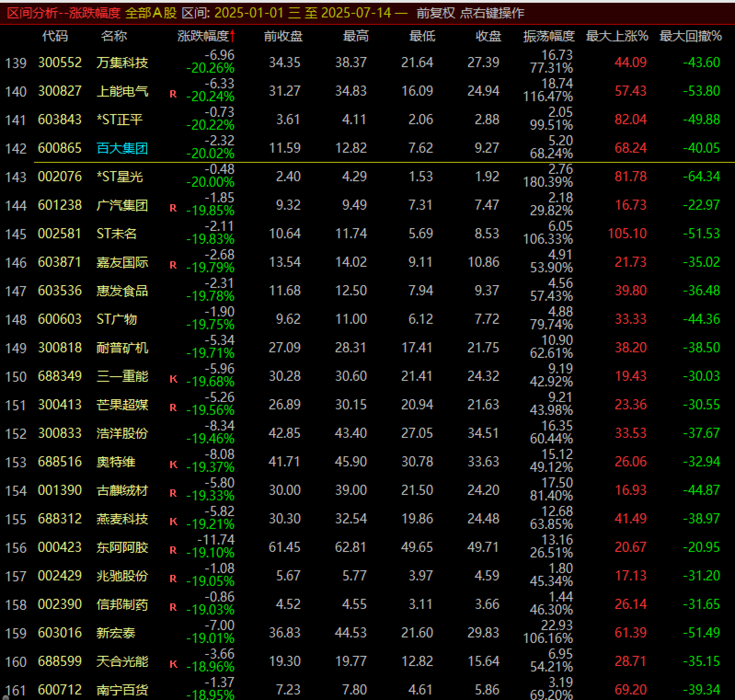Select stock name 耐普矿机
Image resolution: width=735 pixels, height=700 pixels.
122,348
